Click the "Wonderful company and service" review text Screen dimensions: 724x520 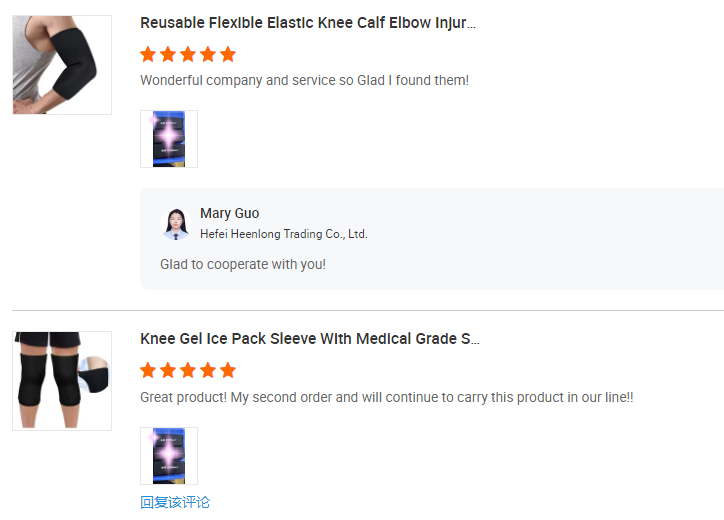(x=304, y=80)
